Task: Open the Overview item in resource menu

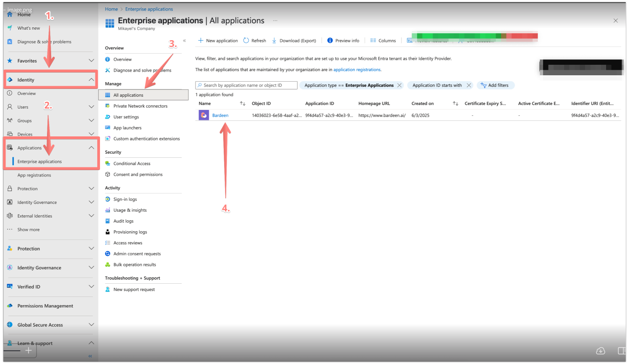Action: coord(122,59)
